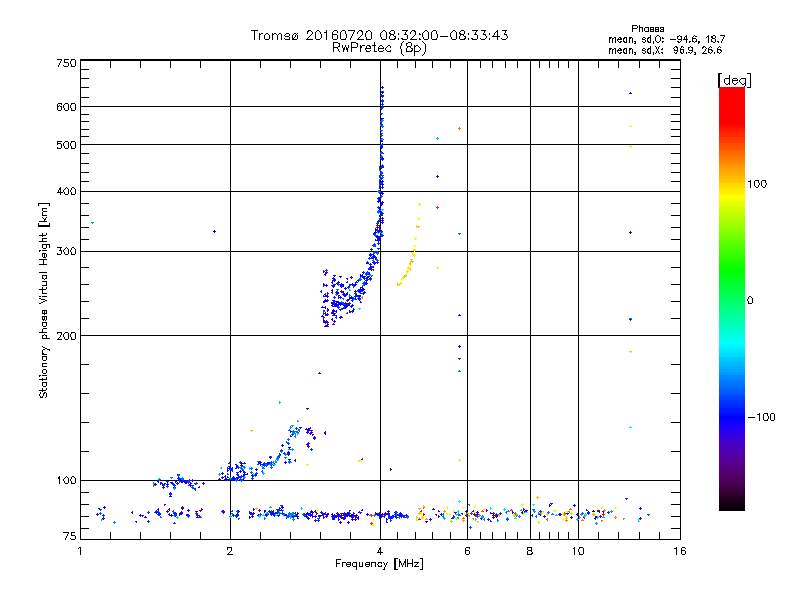Click the plot title 'Tromsø 20160720 08:32:00-08:33:43'

point(379,35)
